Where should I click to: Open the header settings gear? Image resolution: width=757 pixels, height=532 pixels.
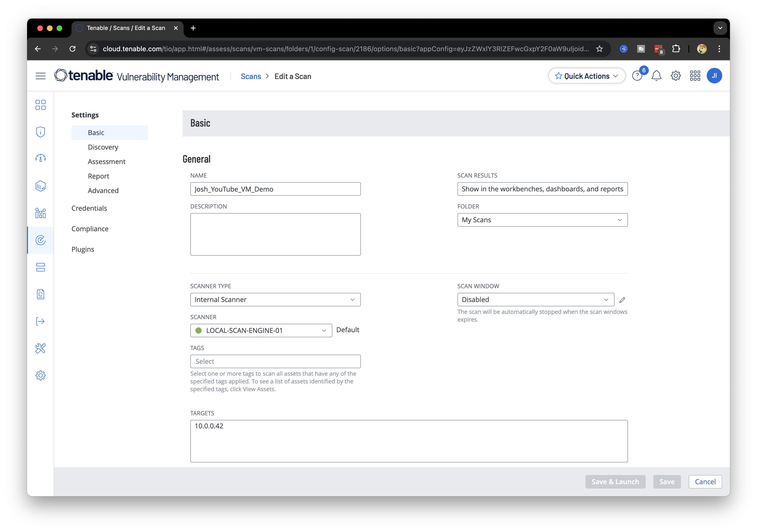(676, 76)
